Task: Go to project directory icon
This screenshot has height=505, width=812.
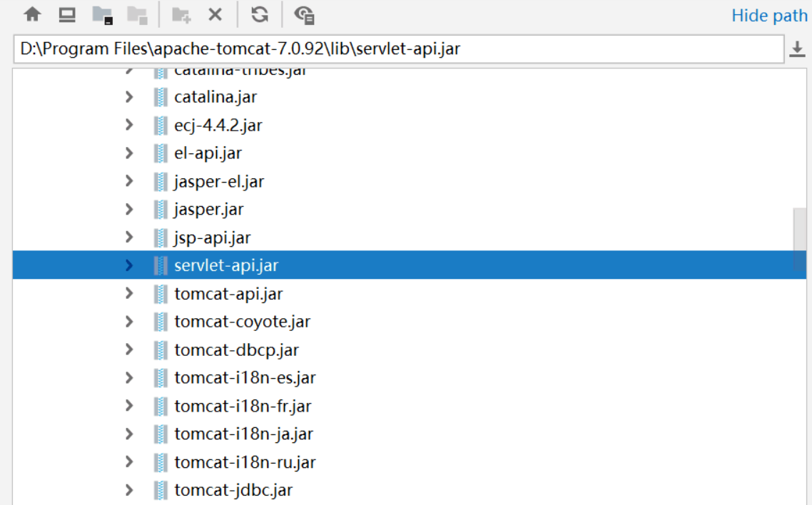Action: (x=103, y=15)
